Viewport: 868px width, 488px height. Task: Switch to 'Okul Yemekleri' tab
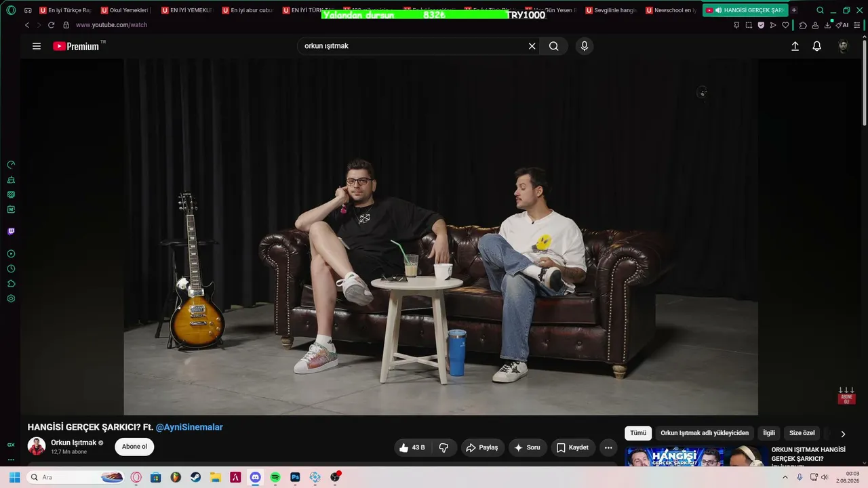coord(126,10)
